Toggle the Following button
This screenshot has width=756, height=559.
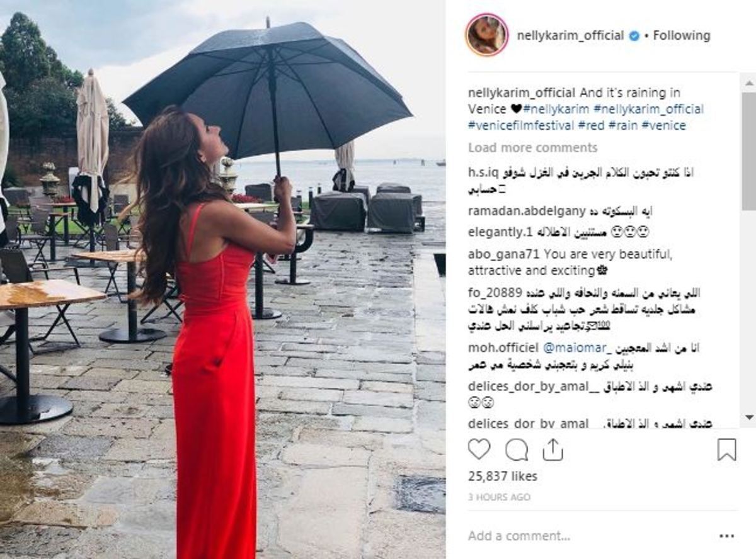(x=681, y=36)
